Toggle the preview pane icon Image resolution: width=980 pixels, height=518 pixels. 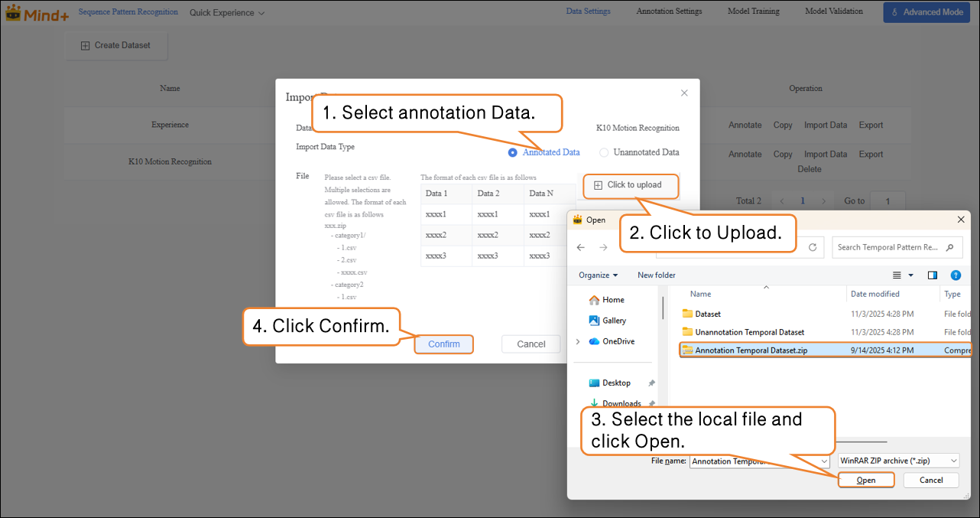click(x=933, y=275)
